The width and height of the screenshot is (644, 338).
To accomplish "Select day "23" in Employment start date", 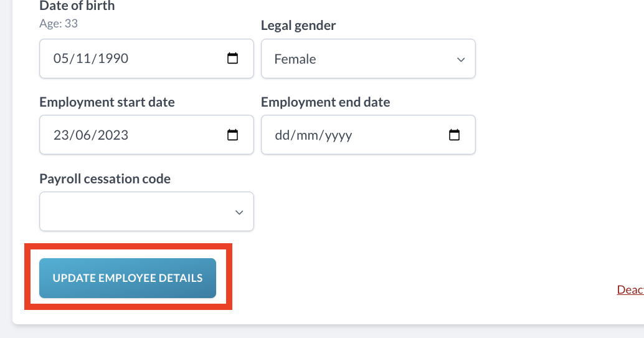I will [x=61, y=135].
